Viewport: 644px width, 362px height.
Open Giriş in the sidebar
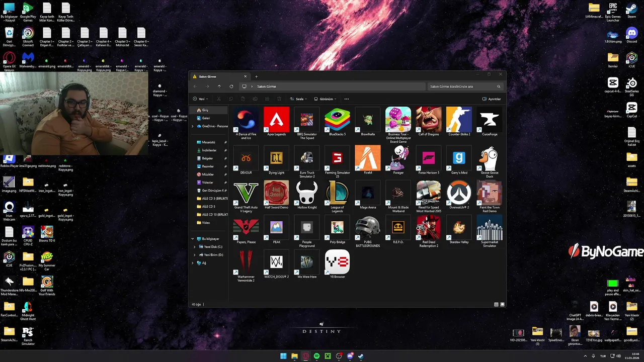pyautogui.click(x=209, y=110)
